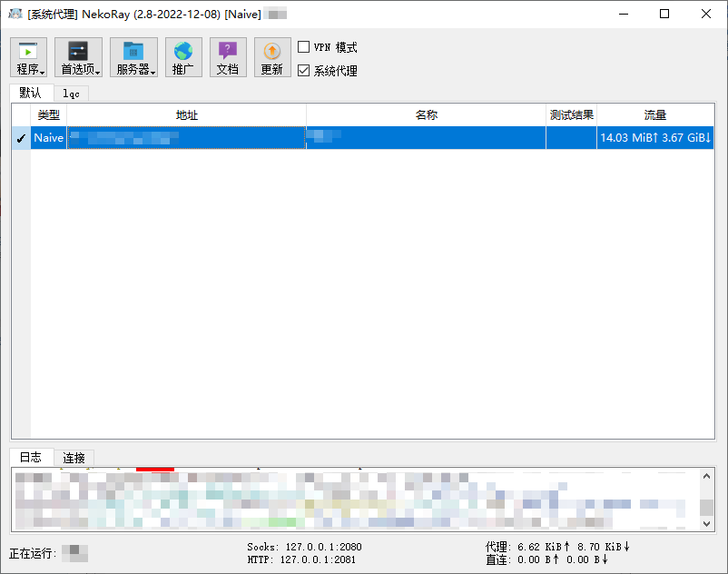Screen dimensions: 728x574
Task: Click the 正在运行 status label
Action: (x=33, y=554)
